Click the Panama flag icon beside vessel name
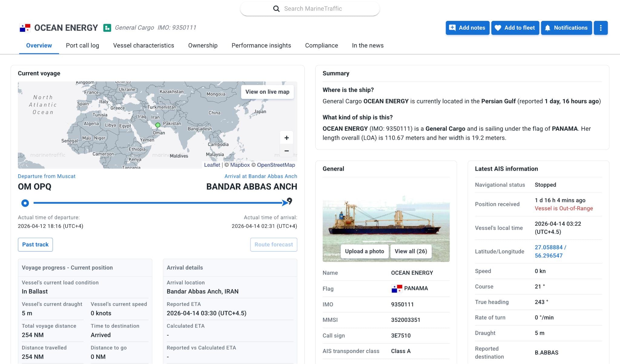This screenshot has height=364, width=620. tap(25, 28)
